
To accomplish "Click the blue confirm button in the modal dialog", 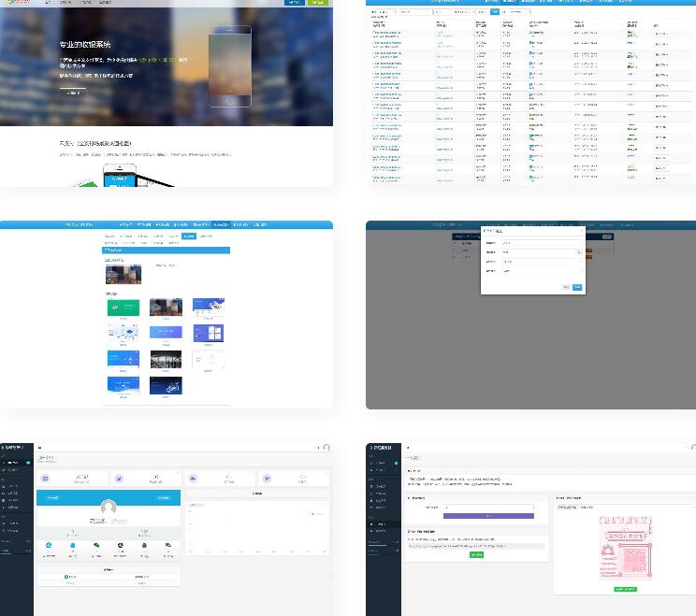I will click(x=577, y=287).
